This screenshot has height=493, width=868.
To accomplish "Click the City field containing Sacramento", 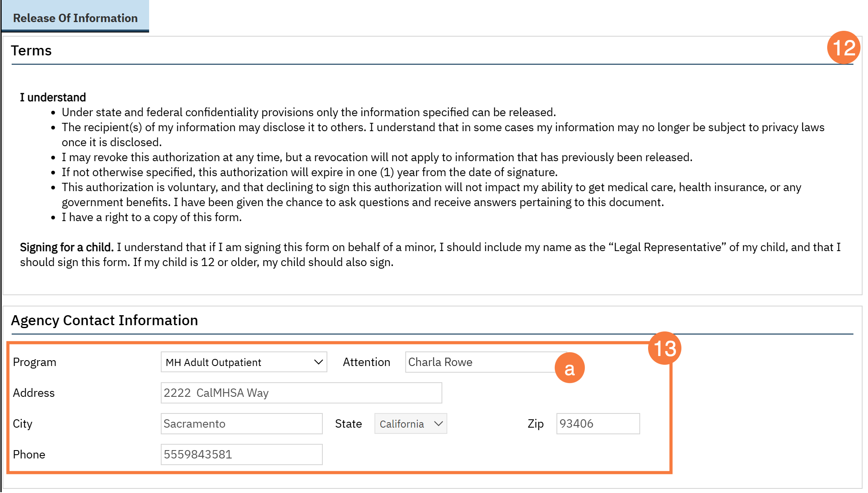I will [242, 424].
